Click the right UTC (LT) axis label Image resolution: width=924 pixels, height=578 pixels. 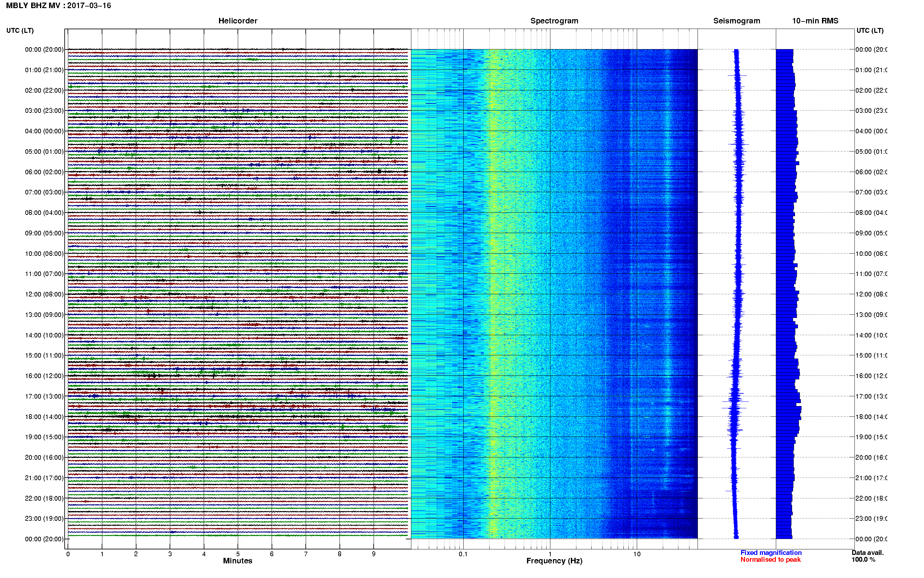coord(870,31)
